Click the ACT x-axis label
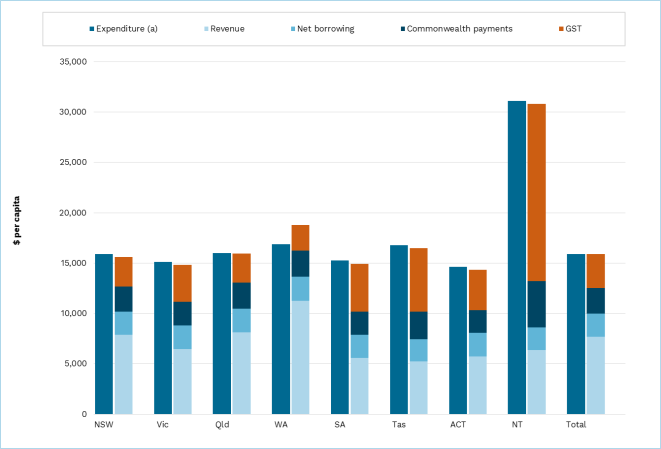 click(x=458, y=425)
